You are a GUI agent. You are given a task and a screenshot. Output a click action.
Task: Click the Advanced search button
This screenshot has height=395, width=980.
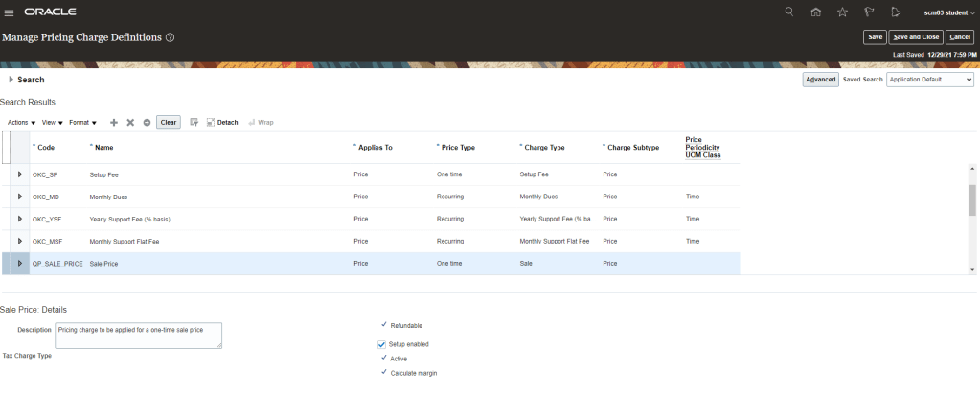tap(821, 80)
